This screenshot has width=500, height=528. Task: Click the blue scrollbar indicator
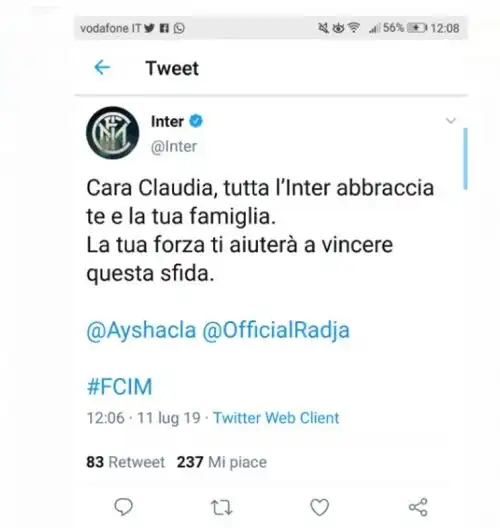[x=465, y=158]
